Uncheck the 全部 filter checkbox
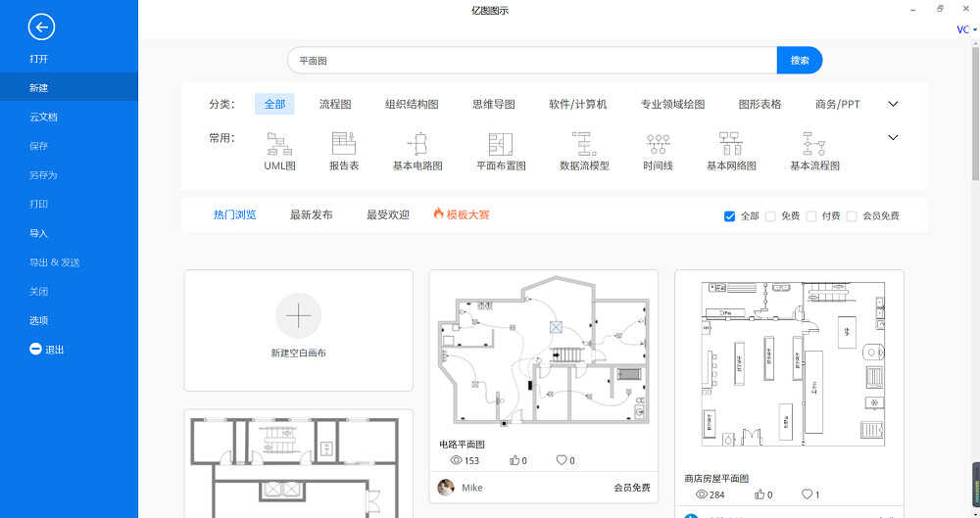The width and height of the screenshot is (980, 518). pyautogui.click(x=729, y=216)
